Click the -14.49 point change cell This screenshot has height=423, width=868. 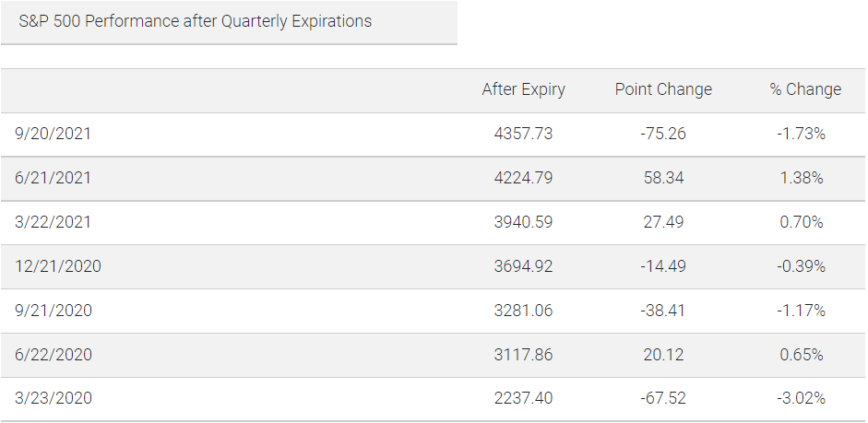[x=663, y=266]
